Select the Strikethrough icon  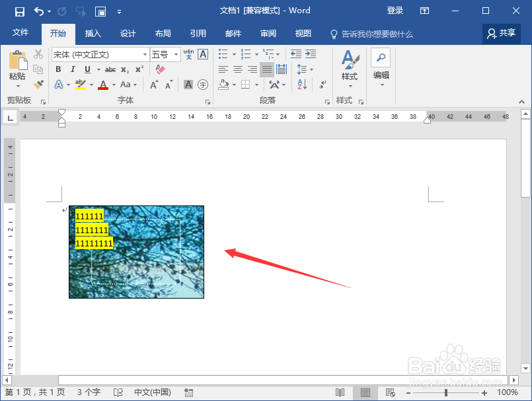click(x=111, y=69)
